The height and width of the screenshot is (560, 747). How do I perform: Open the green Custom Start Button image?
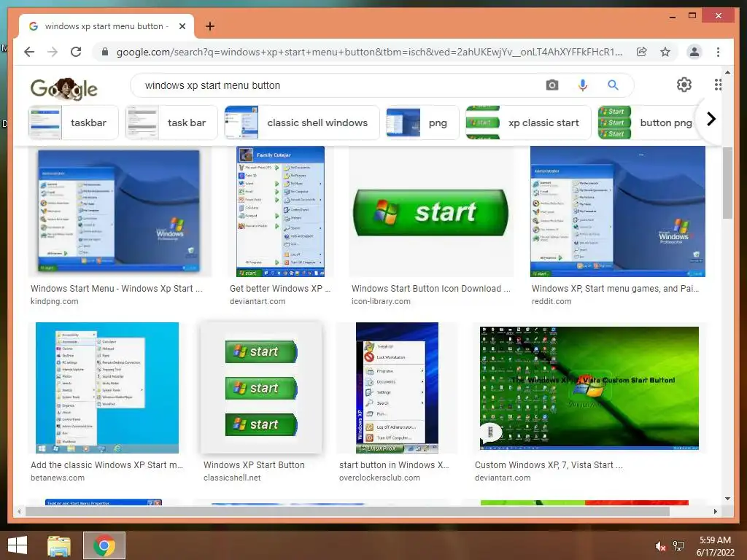pyautogui.click(x=589, y=388)
